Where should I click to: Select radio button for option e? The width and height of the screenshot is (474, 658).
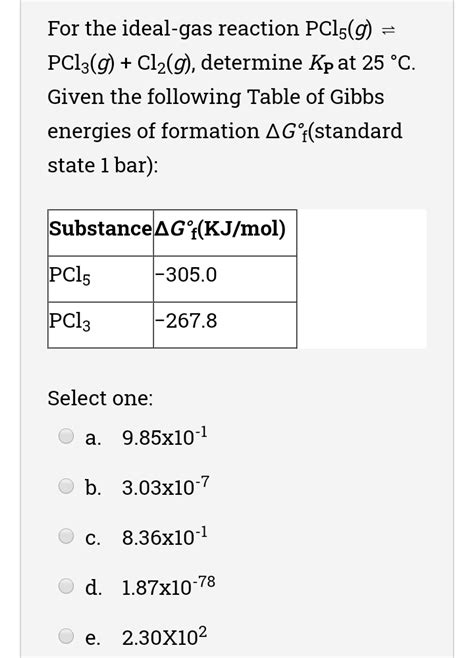(x=66, y=635)
